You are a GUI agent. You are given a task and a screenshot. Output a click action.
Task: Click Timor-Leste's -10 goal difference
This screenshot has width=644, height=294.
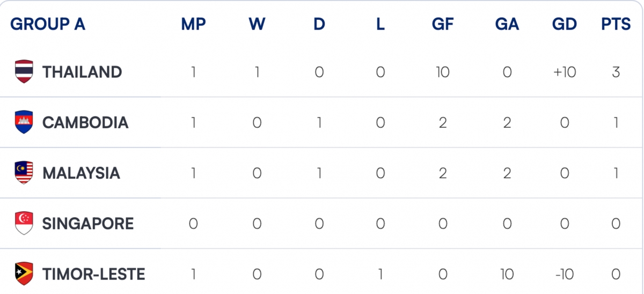(x=564, y=274)
